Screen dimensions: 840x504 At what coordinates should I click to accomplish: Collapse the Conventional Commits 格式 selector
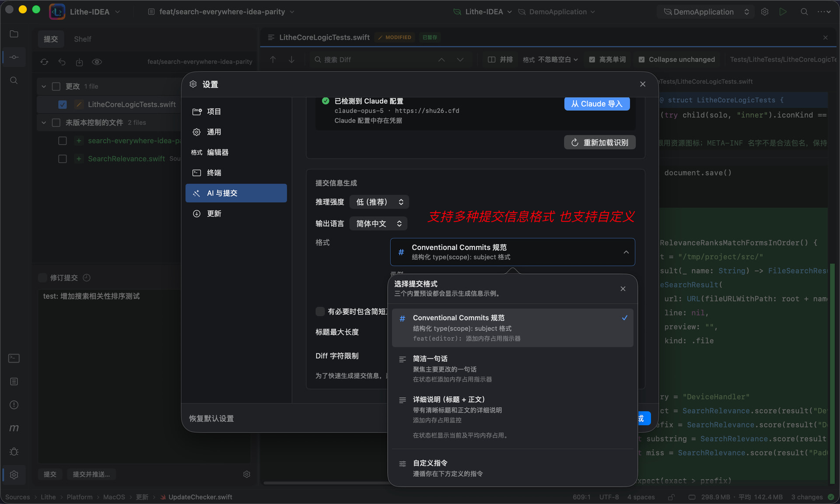coord(512,252)
